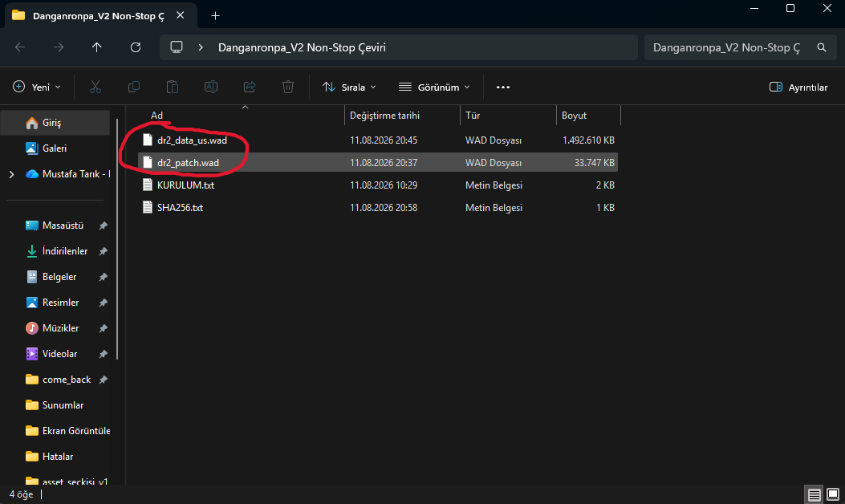Click the dr2_data_us.wad file icon
The width and height of the screenshot is (845, 504).
tap(147, 140)
